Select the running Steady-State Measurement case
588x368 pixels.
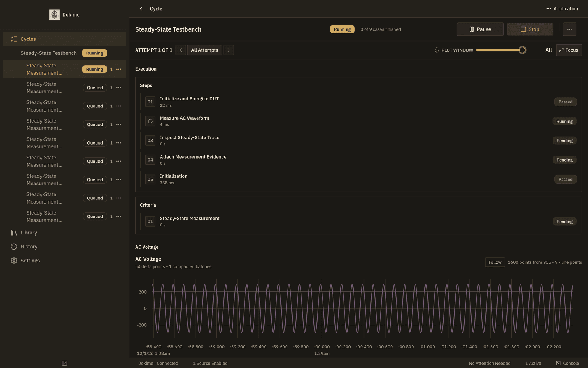(x=64, y=69)
